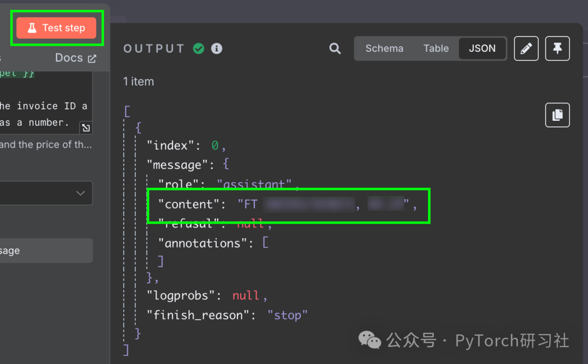Expand the dropdown chevron in left panel

tap(80, 193)
